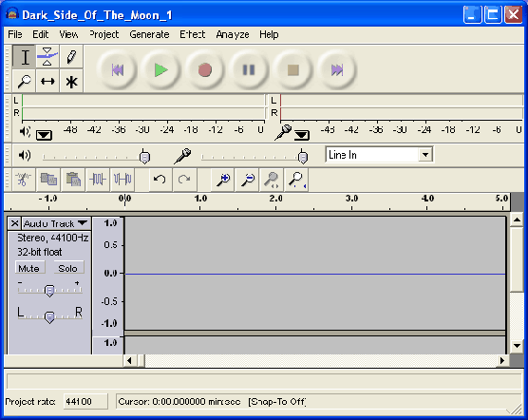Image resolution: width=528 pixels, height=420 pixels.
Task: Open the Generate menu
Action: click(149, 34)
